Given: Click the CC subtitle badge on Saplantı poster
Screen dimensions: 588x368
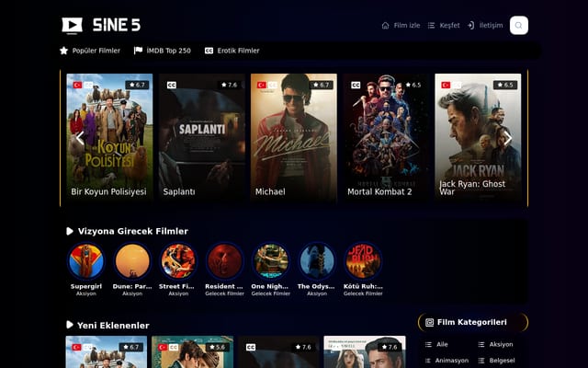Looking at the screenshot, I should click(x=172, y=86).
